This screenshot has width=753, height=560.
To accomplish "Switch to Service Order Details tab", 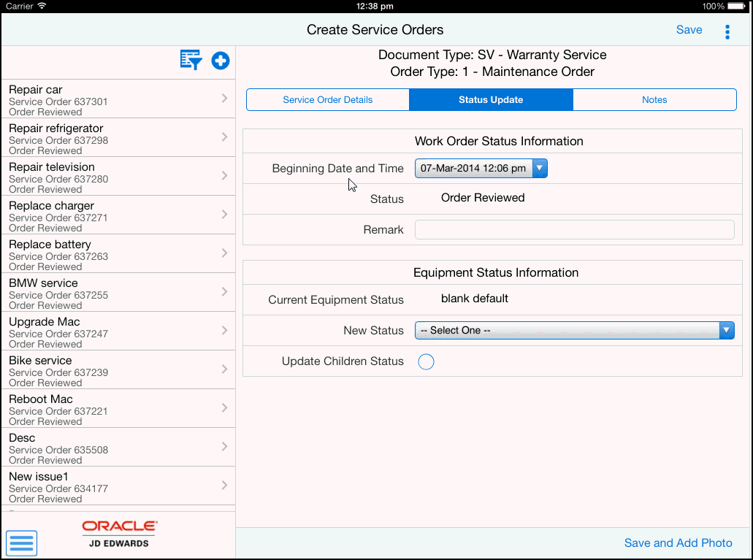I will [328, 100].
